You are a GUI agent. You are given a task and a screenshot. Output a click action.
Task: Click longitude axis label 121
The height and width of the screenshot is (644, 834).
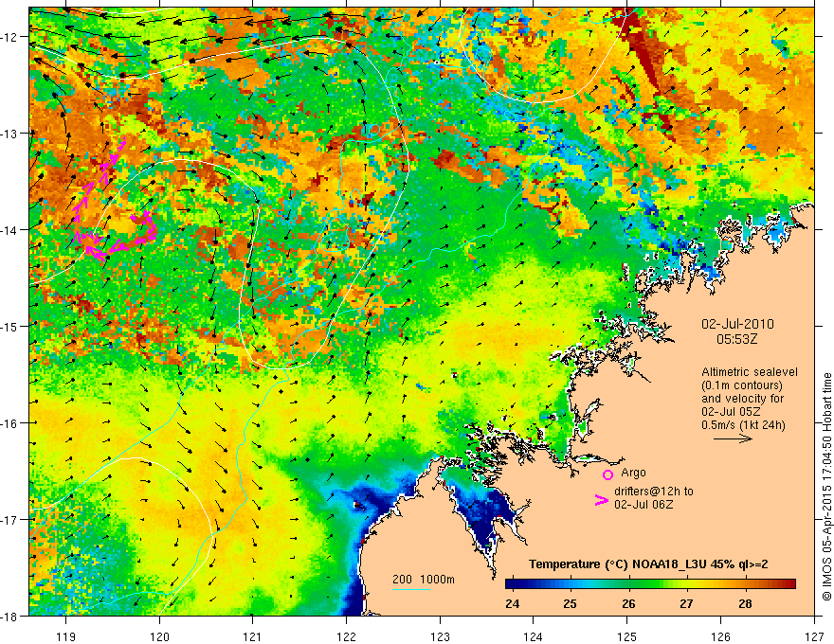tap(253, 636)
